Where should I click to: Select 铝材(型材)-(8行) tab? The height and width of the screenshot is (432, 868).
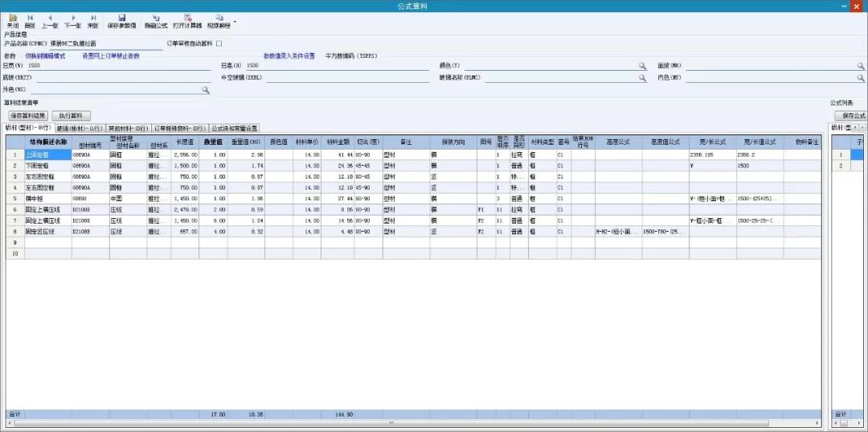[27, 128]
